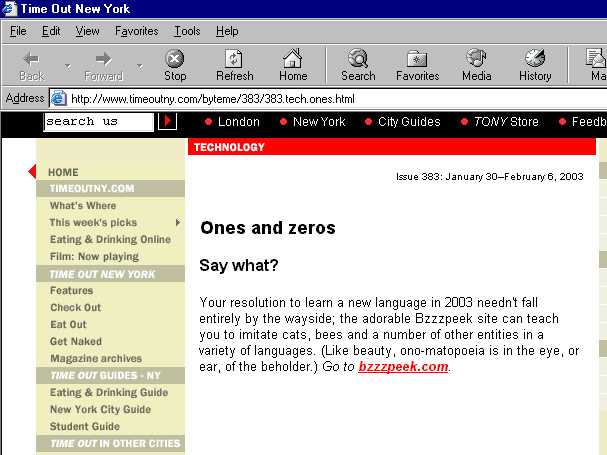Expand the This week's picks submenu arrow
The image size is (607, 455).
178,222
